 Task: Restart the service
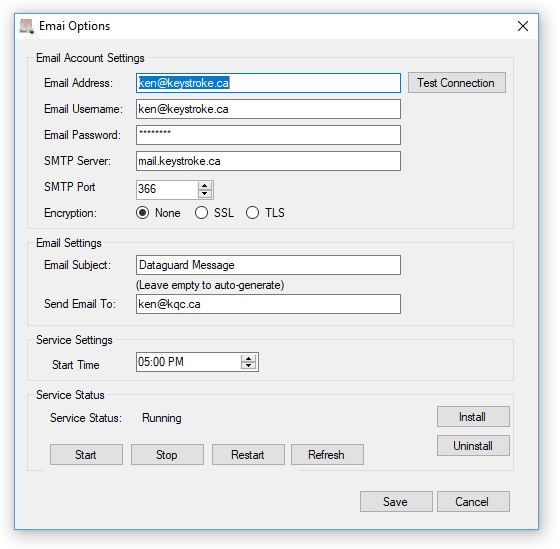tap(248, 454)
